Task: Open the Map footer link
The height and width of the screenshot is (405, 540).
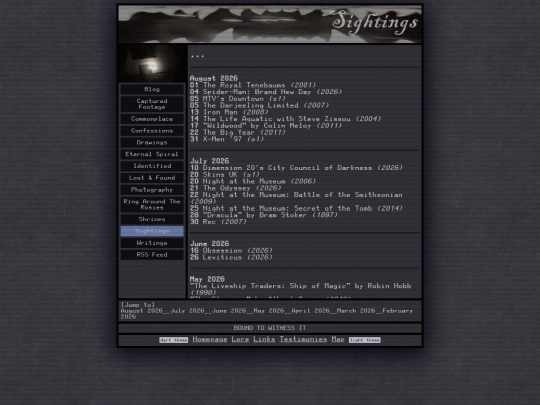Action: point(338,339)
